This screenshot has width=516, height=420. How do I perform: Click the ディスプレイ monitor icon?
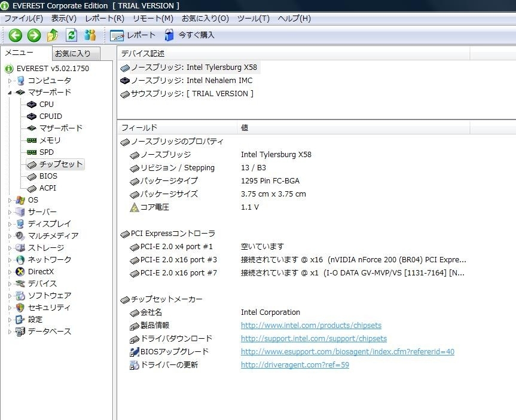click(x=20, y=224)
